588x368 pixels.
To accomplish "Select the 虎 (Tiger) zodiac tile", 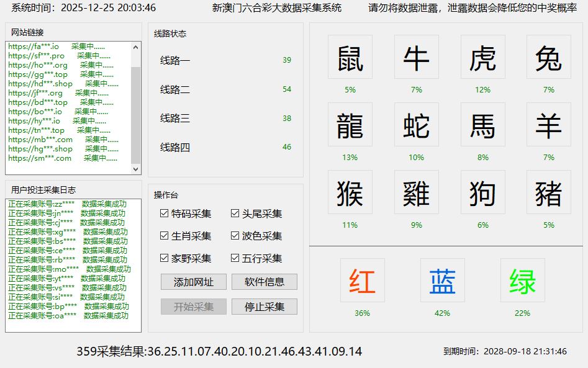I will [x=483, y=57].
